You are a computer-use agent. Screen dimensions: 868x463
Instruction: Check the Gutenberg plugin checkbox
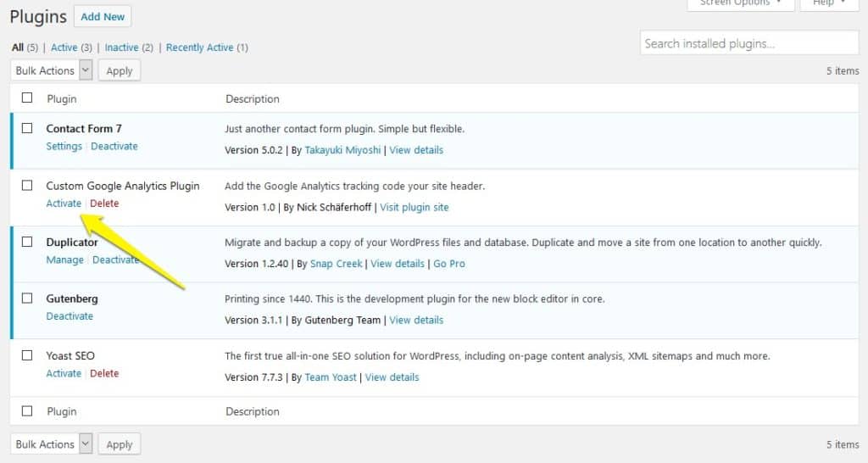point(27,298)
